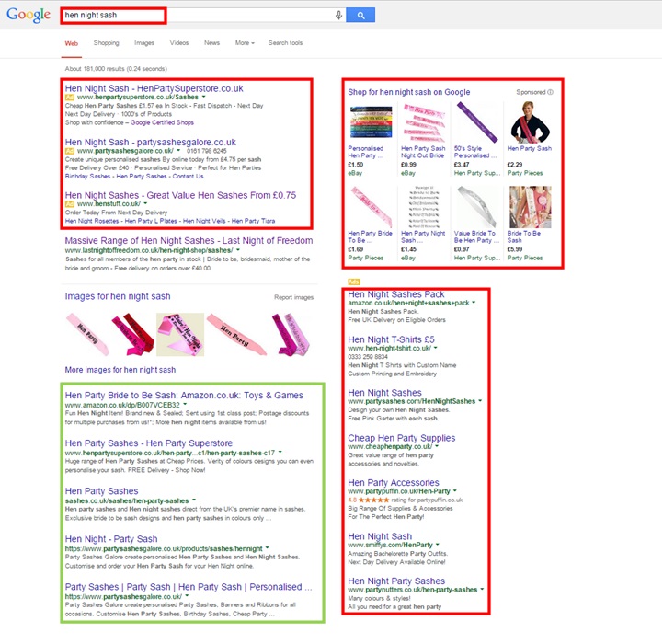Screen dimensions: 663x644
Task: Open Google Certified Shops link
Action: pos(162,122)
